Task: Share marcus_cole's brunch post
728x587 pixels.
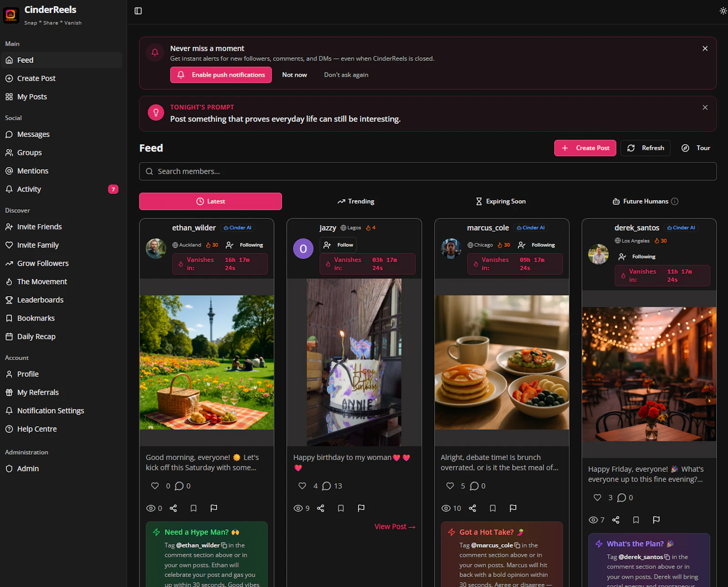Action: point(473,508)
